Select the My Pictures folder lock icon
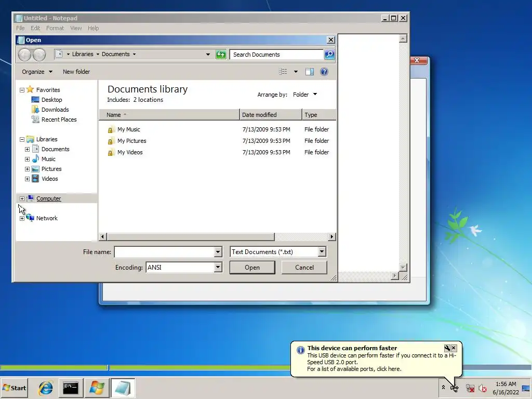Image resolution: width=532 pixels, height=399 pixels. [x=110, y=141]
